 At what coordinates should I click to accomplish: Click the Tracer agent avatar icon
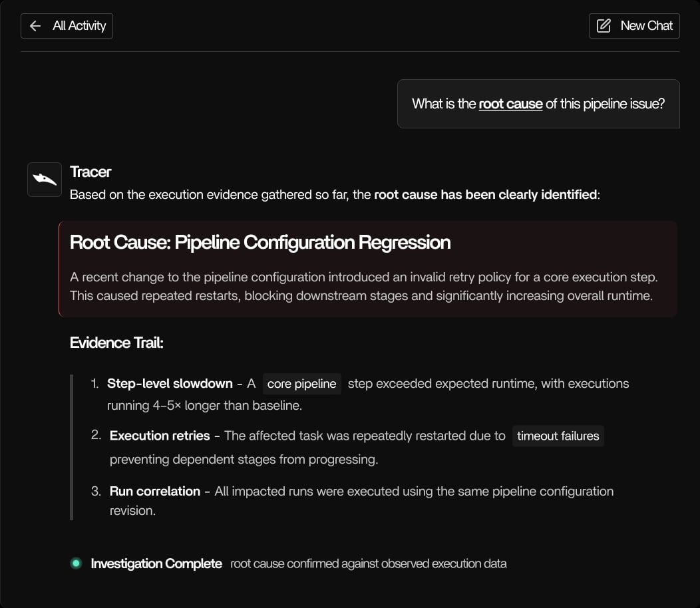point(44,179)
